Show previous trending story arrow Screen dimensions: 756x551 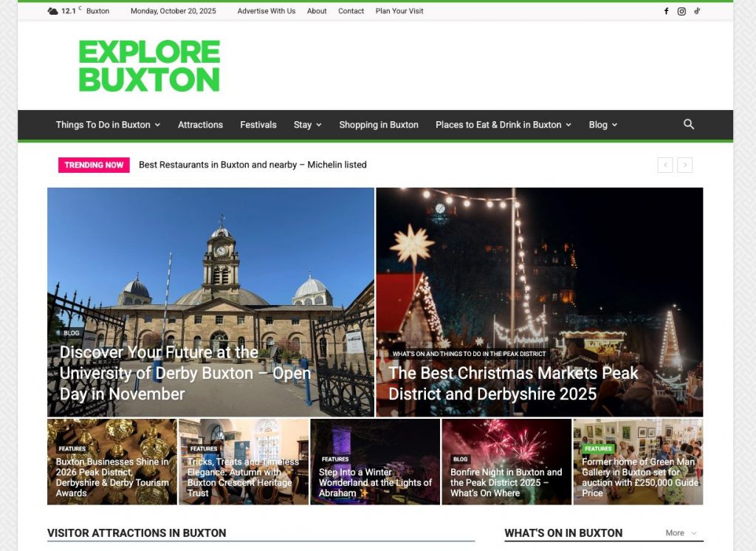pyautogui.click(x=665, y=165)
